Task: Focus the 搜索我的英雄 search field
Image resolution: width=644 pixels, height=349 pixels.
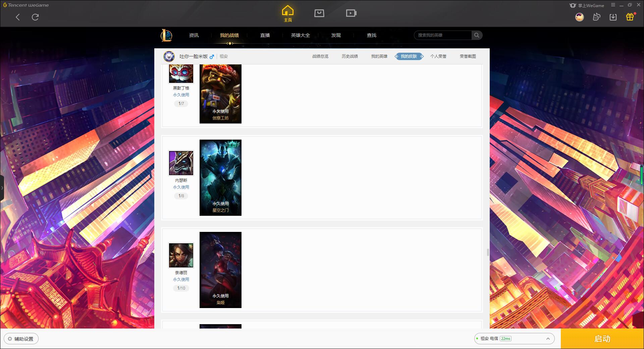Action: pos(443,35)
